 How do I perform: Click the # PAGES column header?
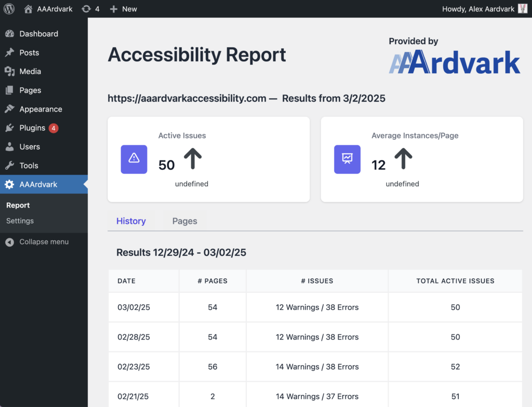(212, 281)
